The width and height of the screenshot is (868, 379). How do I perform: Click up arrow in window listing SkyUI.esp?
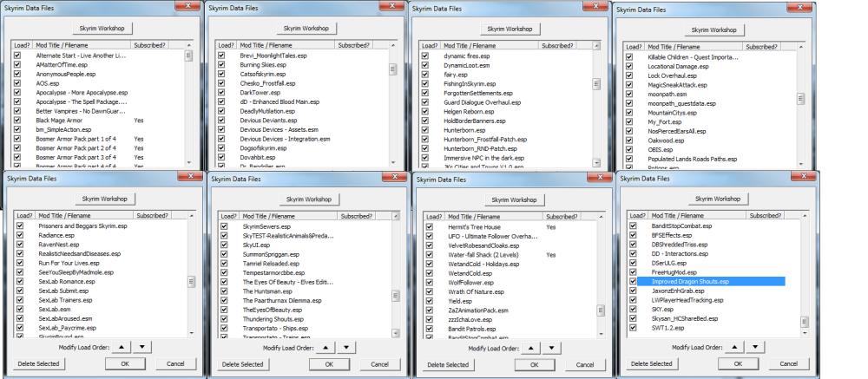coord(325,348)
